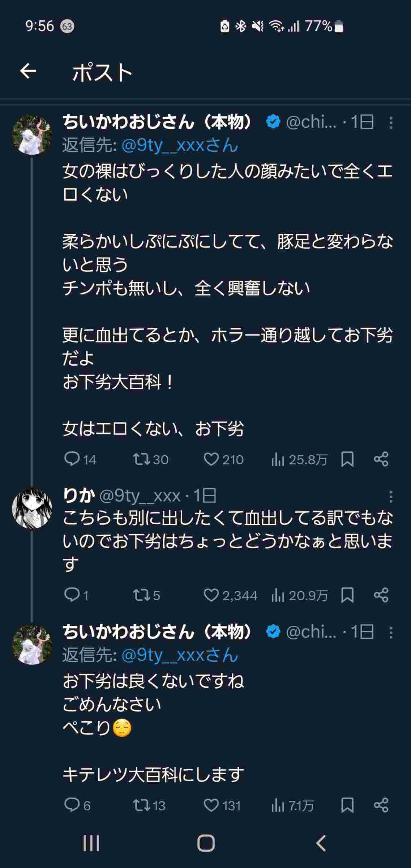
Task: Share the first post by ちいかわおじさん
Action: click(x=381, y=459)
